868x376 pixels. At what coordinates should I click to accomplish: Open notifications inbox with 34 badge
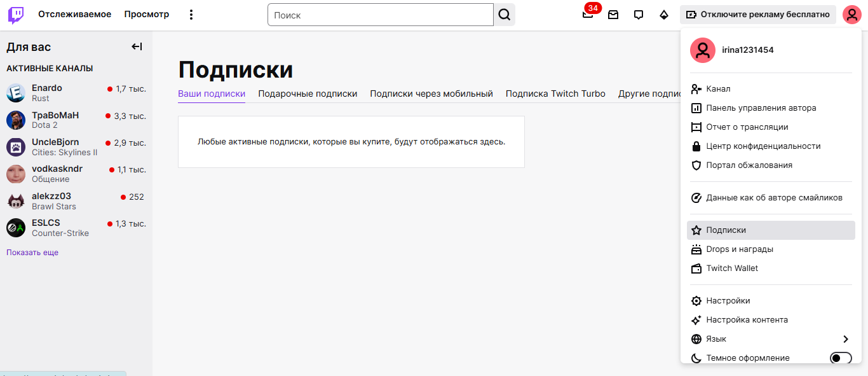coord(588,14)
